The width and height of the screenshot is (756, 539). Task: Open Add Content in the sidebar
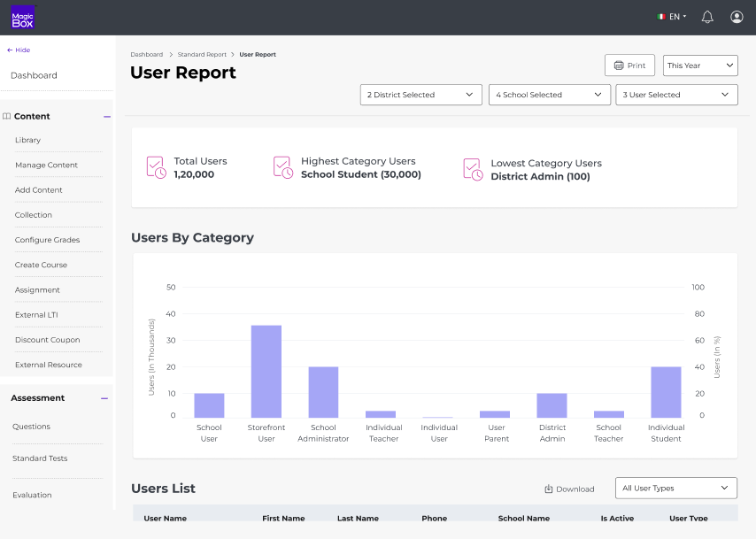(x=39, y=190)
